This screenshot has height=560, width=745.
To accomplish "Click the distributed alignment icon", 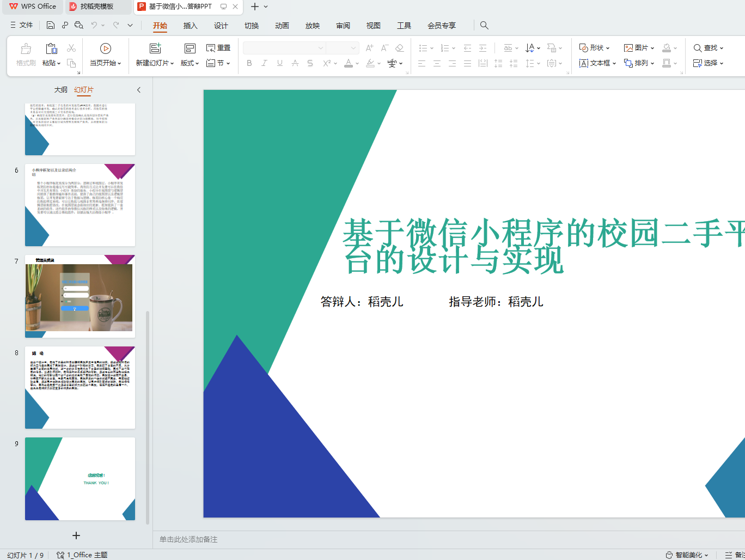I will click(483, 63).
